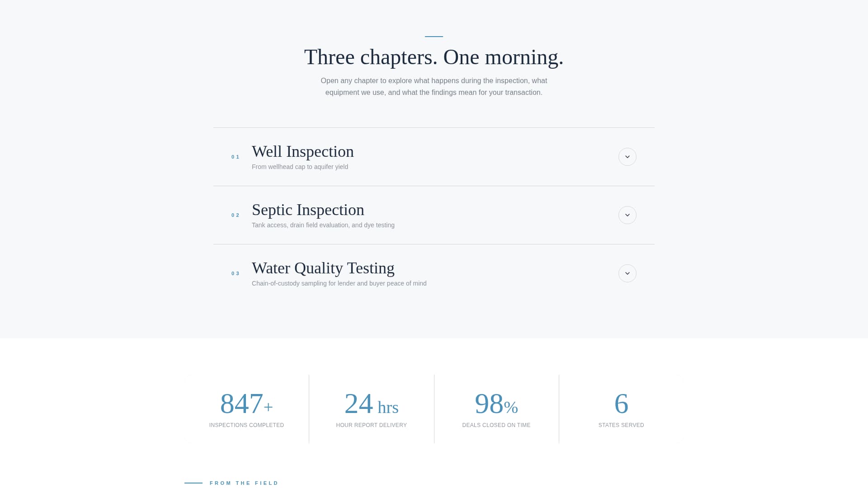868x488 pixels.
Task: Select the chapter number 01 label
Action: tap(236, 157)
